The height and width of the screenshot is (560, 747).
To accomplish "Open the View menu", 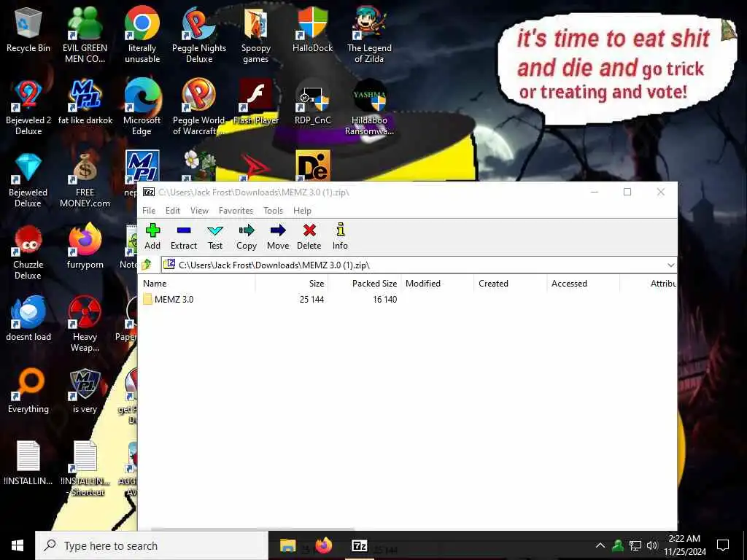I will point(199,211).
